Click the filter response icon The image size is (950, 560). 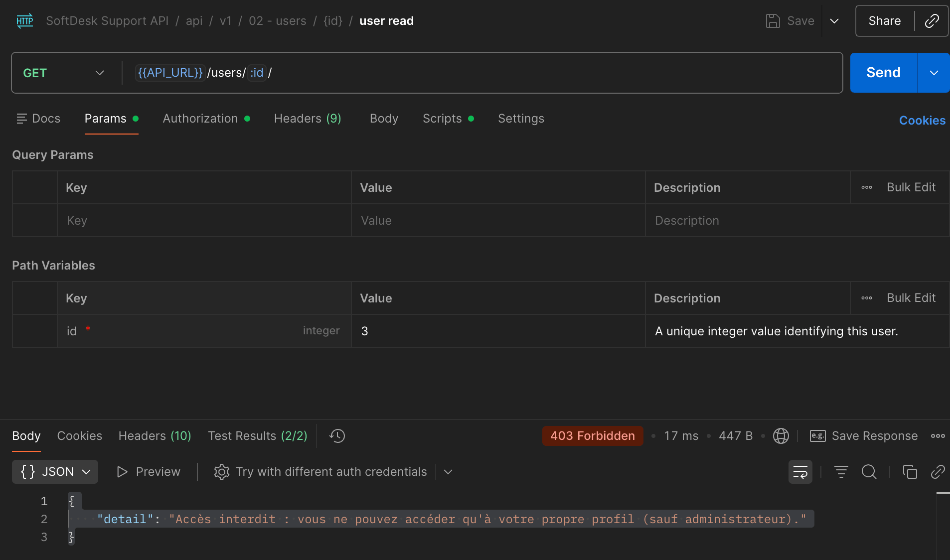point(841,472)
